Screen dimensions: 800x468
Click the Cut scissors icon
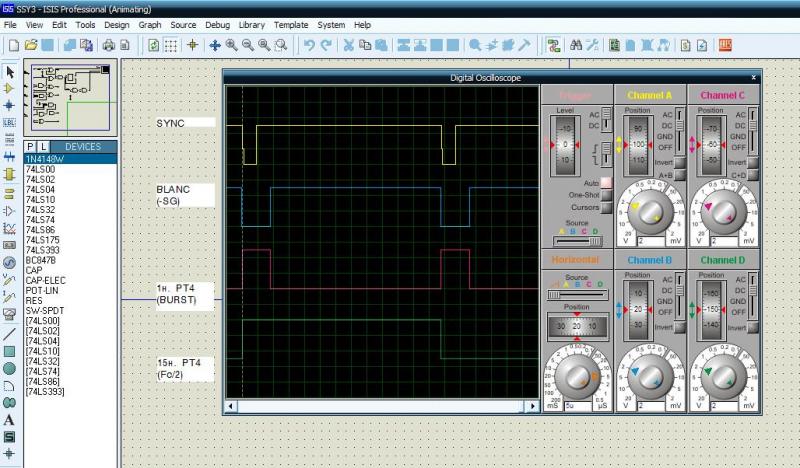click(x=349, y=45)
